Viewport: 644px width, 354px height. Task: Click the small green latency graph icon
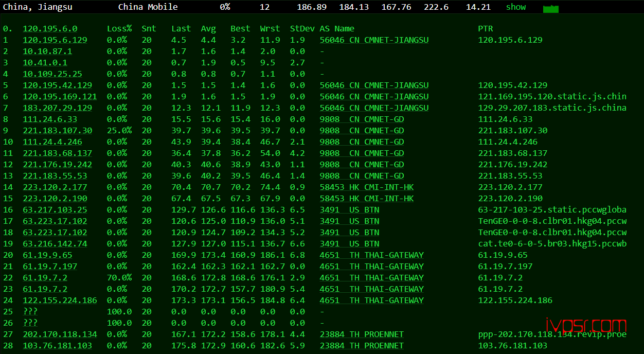point(551,9)
